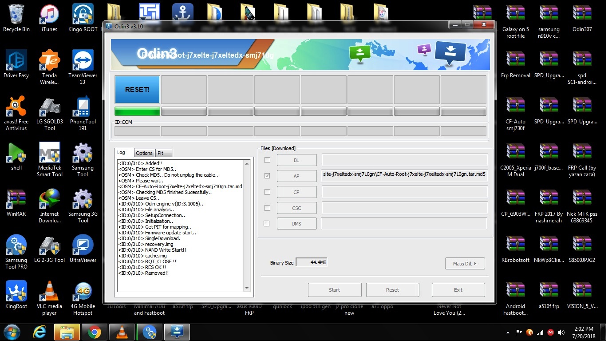Open PhoneTool 191 desktop icon
The image size is (616, 364).
pyautogui.click(x=83, y=113)
